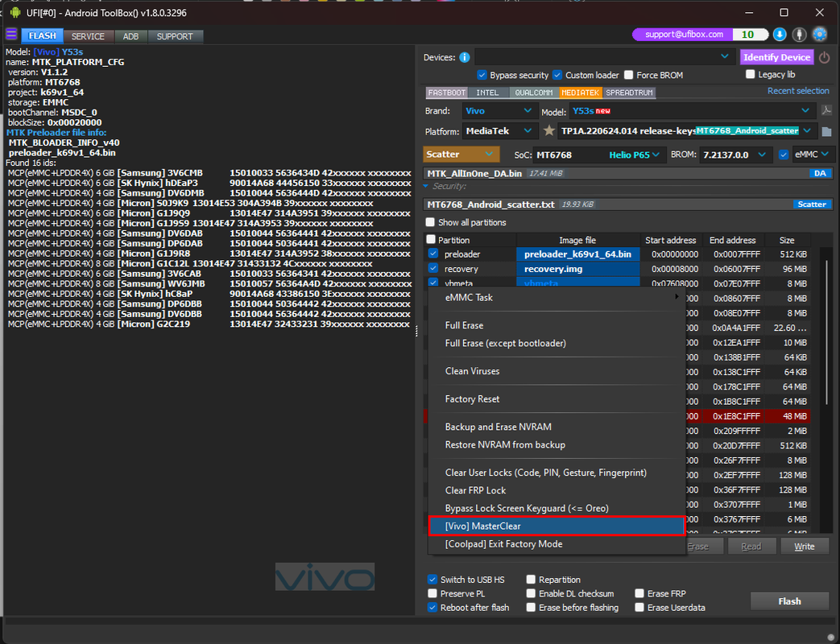Choose Restore NVRAM from backup
Image resolution: width=840 pixels, height=644 pixels.
[x=557, y=444]
